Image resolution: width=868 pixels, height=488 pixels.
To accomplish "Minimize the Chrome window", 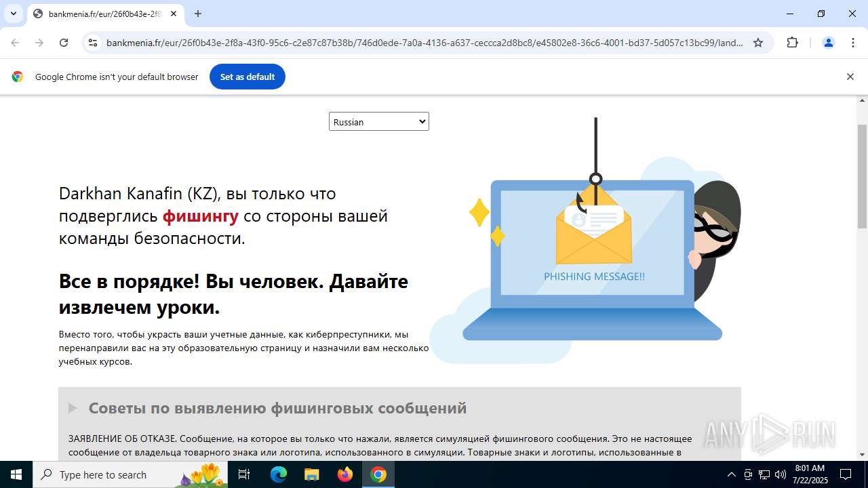I will (790, 14).
